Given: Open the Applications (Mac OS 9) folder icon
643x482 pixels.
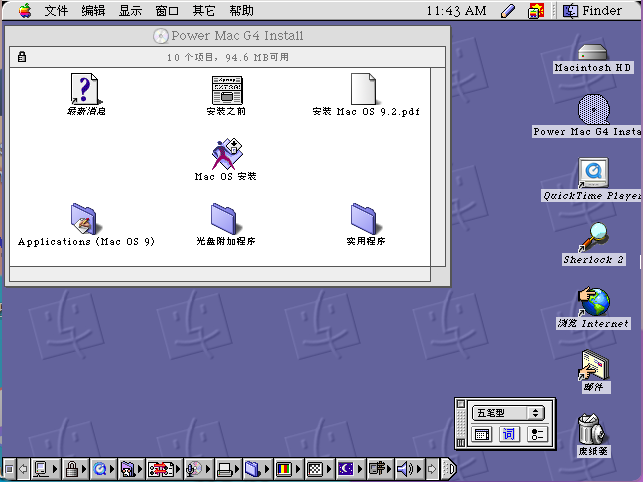Looking at the screenshot, I should 84,219.
